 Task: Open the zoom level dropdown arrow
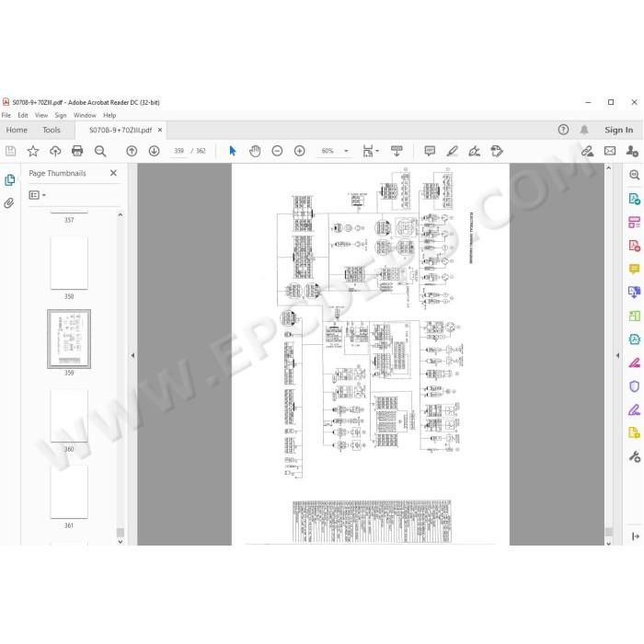(346, 151)
